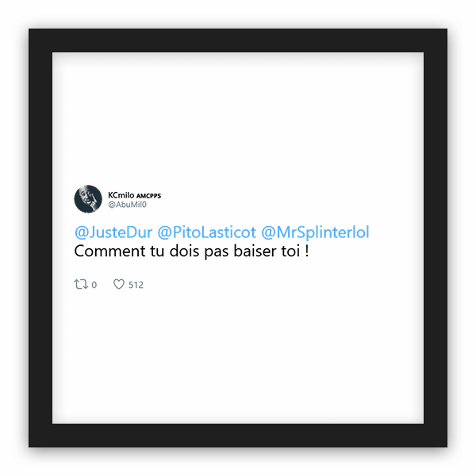Open the @JusteDur mention

click(x=113, y=232)
